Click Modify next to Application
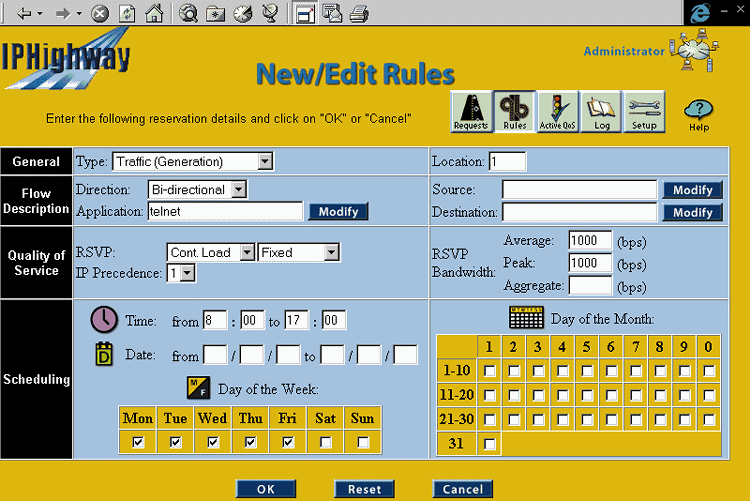The width and height of the screenshot is (750, 501). [x=339, y=212]
